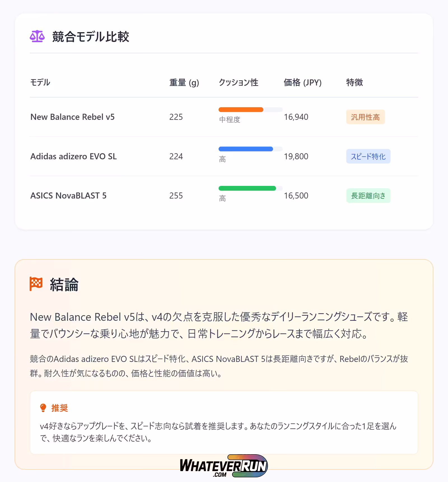
Task: Select the ASICS NovaBLAST 5 name
Action: (x=68, y=196)
